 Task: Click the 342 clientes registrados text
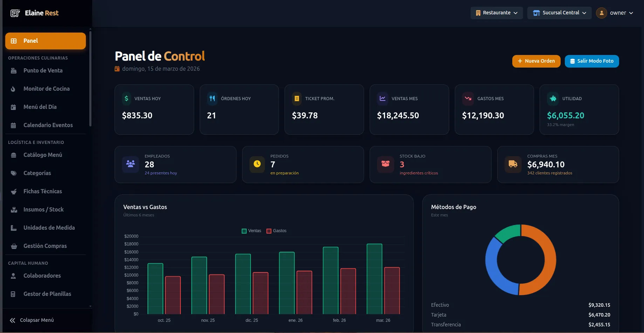[550, 173]
